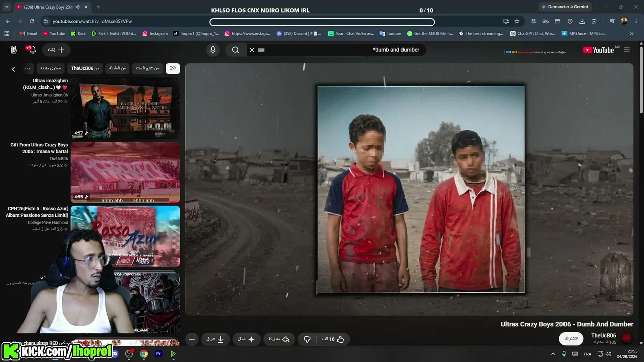
Task: Open the Discord bookmark
Action: coord(299,34)
